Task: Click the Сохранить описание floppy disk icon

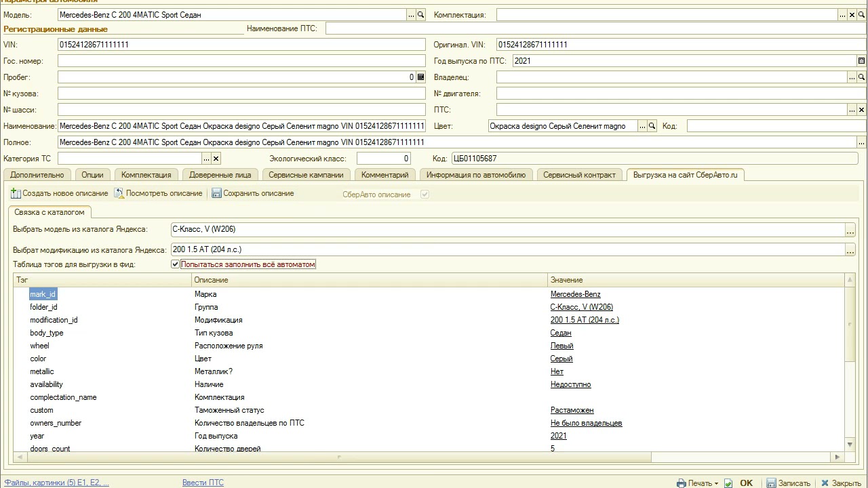Action: click(217, 194)
